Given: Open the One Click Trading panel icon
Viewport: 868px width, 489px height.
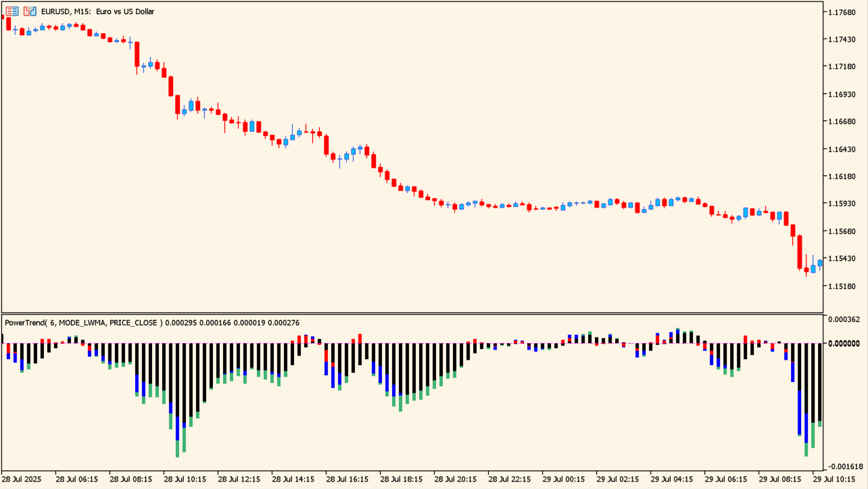Looking at the screenshot, I should click(x=12, y=11).
